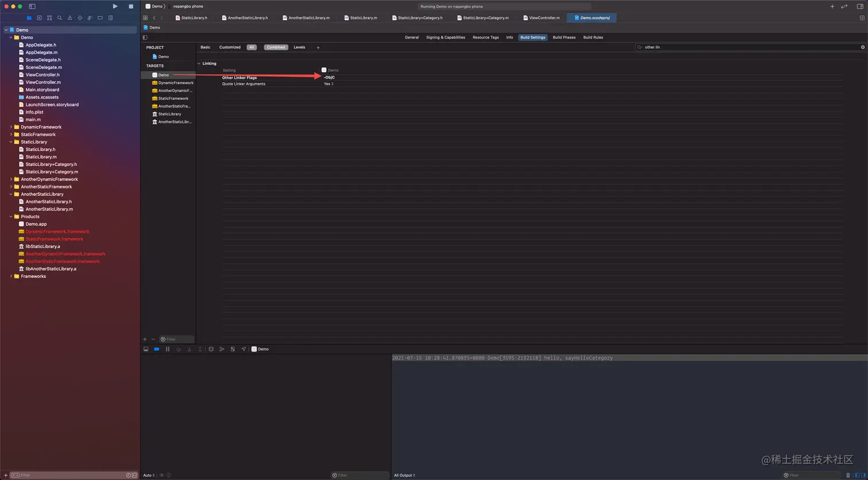Open the Issue navigator warning icon
The image size is (868, 480).
[x=69, y=18]
